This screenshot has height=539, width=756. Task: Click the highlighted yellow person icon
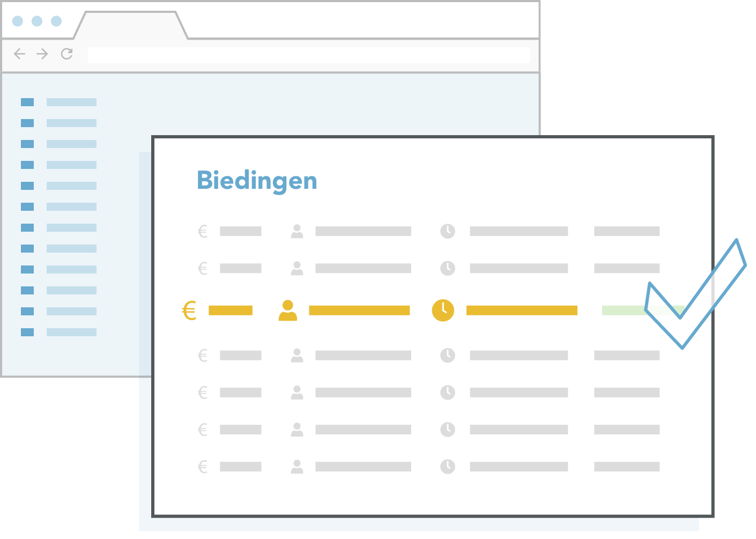coord(288,311)
